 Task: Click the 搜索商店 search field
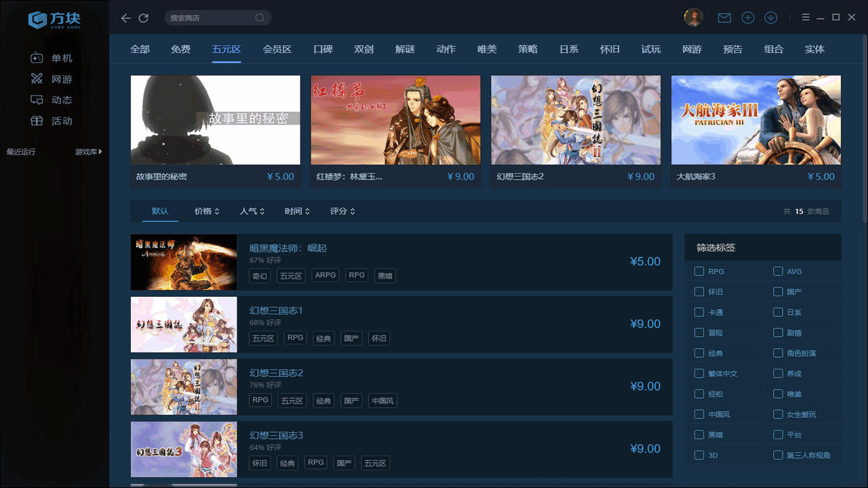(x=217, y=18)
